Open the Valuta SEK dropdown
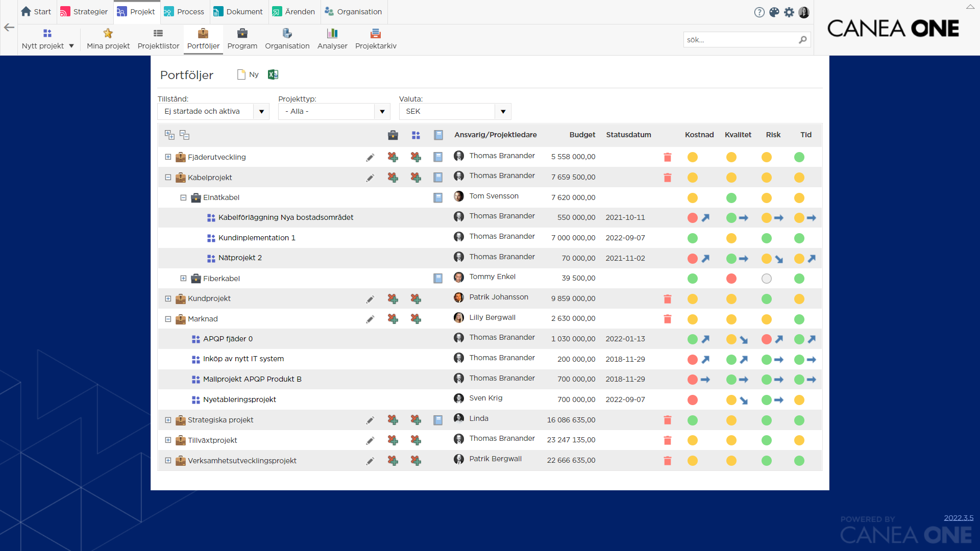Image resolution: width=980 pixels, height=551 pixels. (455, 111)
